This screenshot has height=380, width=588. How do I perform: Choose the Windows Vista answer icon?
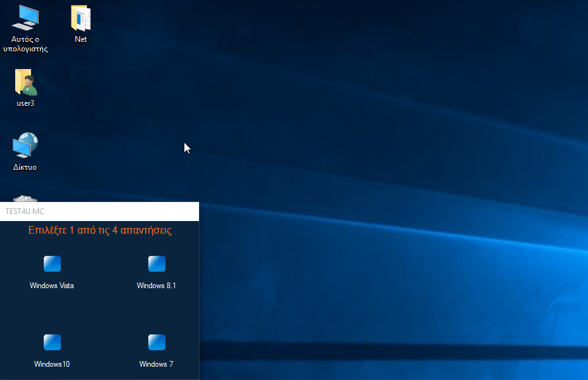52,263
